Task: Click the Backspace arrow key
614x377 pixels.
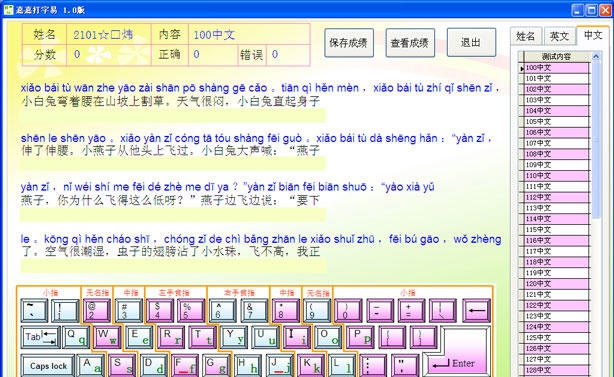Action: coord(477,311)
